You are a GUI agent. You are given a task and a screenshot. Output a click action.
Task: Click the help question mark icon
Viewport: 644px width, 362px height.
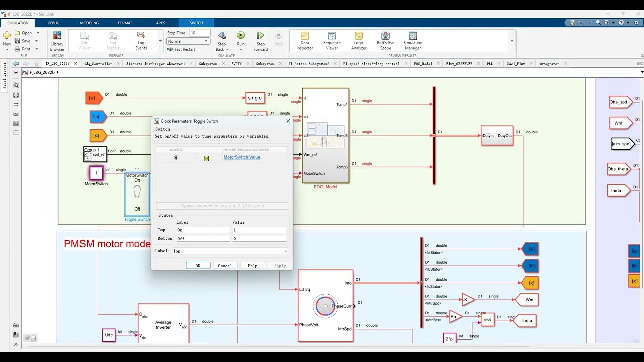(x=622, y=23)
